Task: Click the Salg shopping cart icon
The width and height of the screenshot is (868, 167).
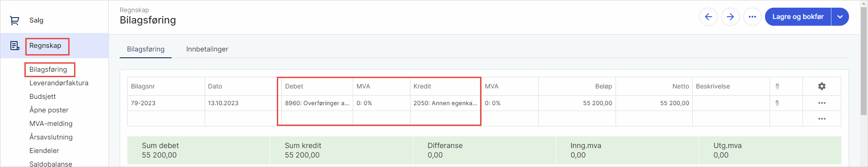Action: tap(14, 20)
